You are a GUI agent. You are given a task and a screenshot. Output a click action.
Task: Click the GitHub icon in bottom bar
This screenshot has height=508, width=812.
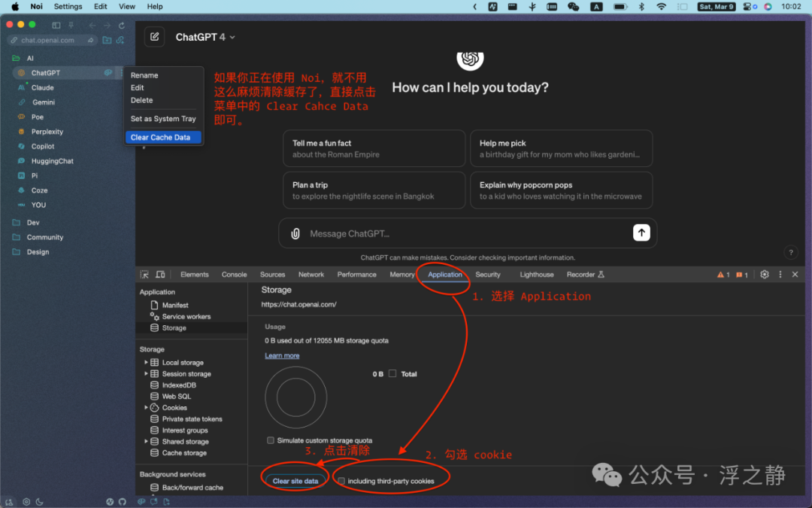click(123, 502)
